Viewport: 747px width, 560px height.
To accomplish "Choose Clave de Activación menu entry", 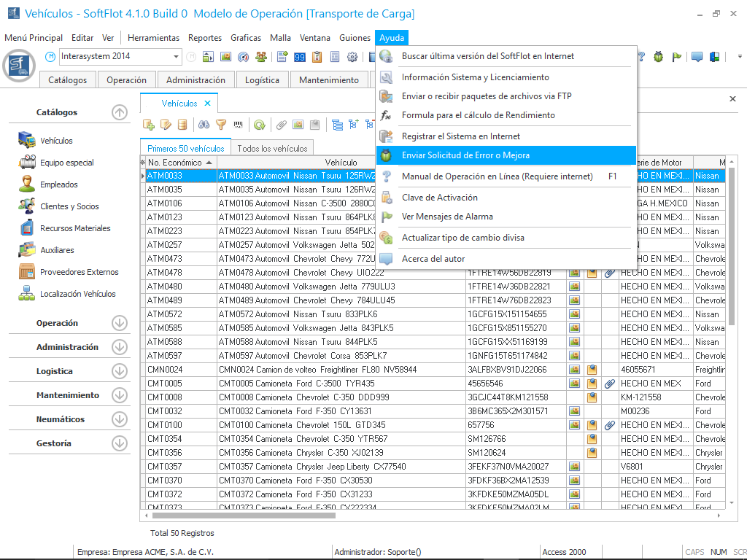I will (439, 198).
